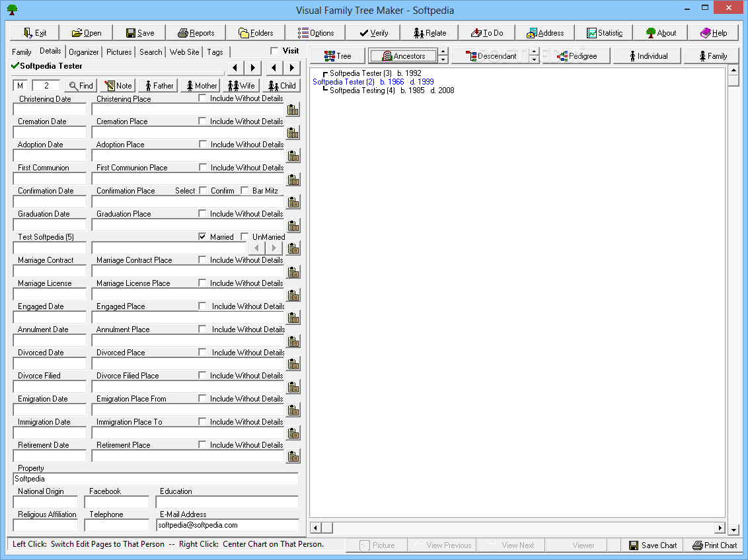This screenshot has height=560, width=748.
Task: Open a family file with Open
Action: tap(87, 33)
